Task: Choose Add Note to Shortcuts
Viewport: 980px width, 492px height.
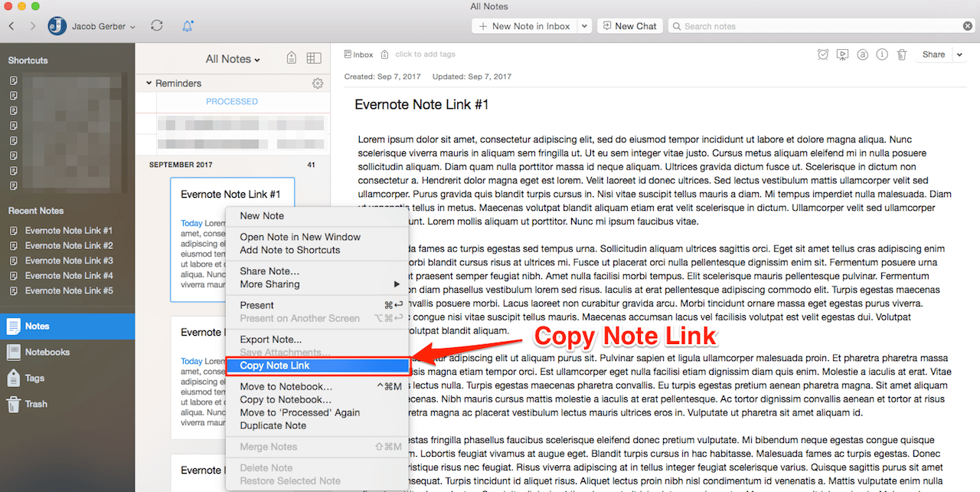Action: pos(317,251)
